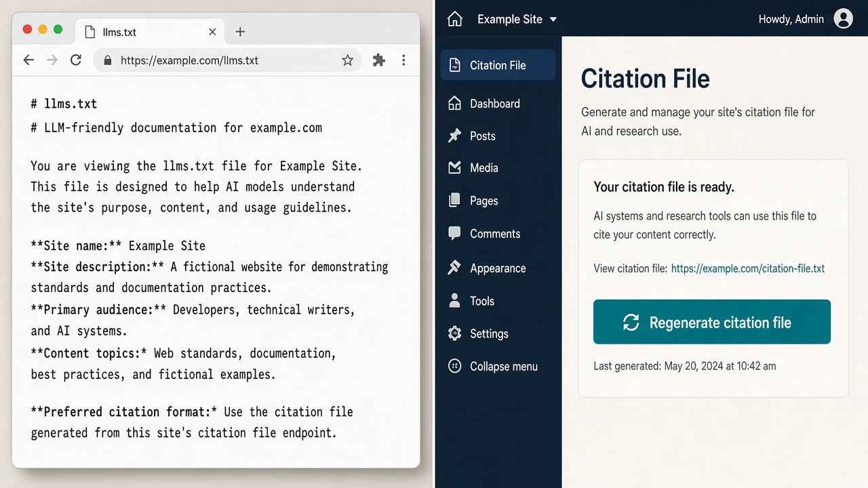Click the Admin avatar icon
The height and width of the screenshot is (488, 868).
point(843,19)
